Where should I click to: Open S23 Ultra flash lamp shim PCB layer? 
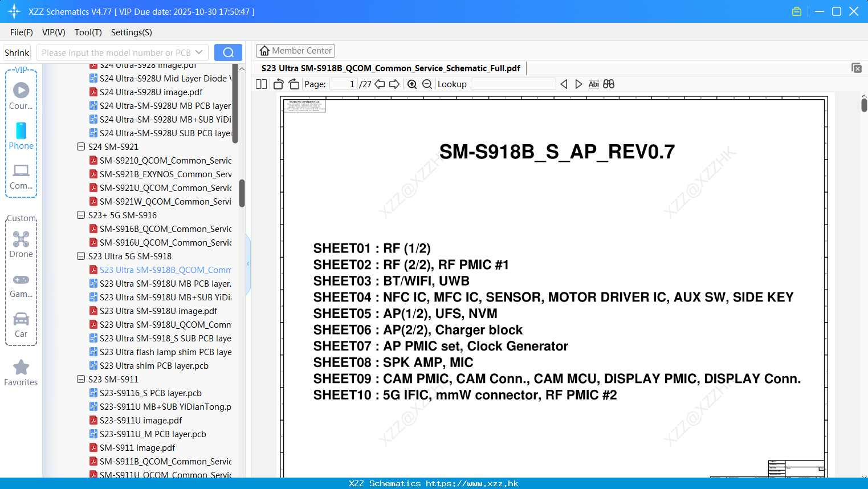pyautogui.click(x=160, y=352)
